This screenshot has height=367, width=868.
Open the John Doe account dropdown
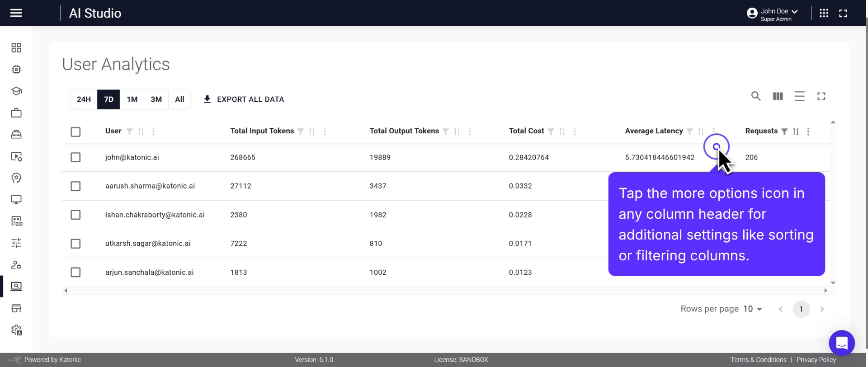pos(772,14)
